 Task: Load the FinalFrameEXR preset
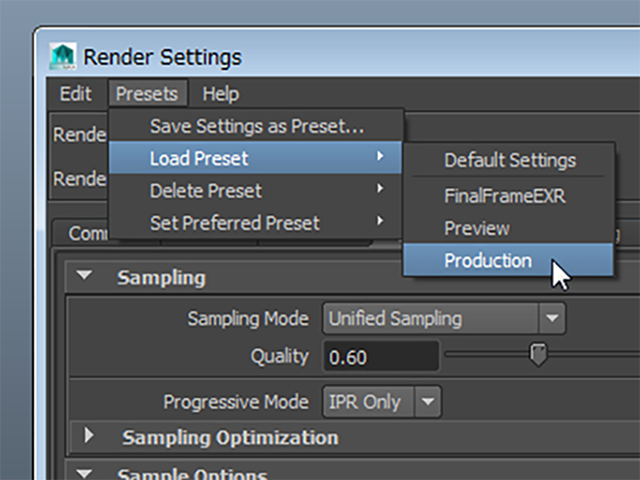pos(509,196)
